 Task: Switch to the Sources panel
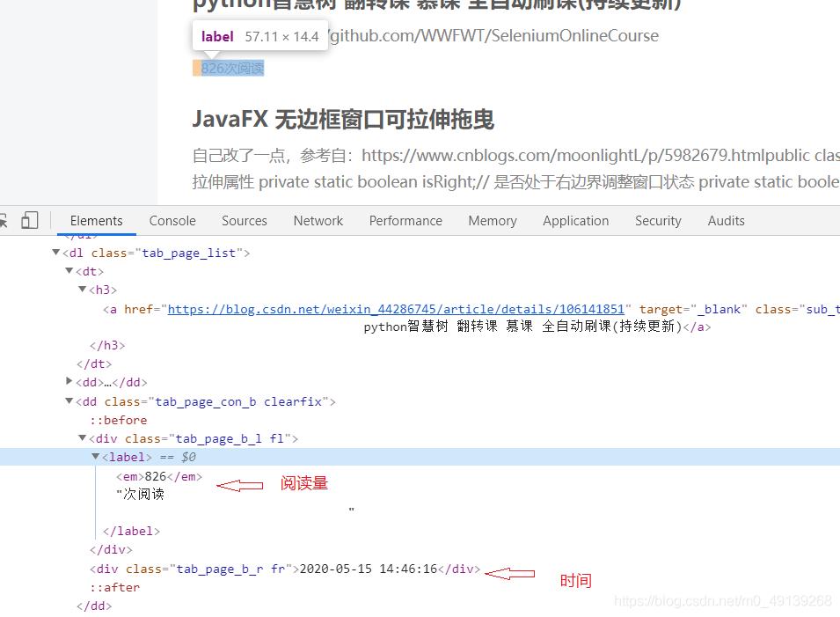tap(244, 220)
